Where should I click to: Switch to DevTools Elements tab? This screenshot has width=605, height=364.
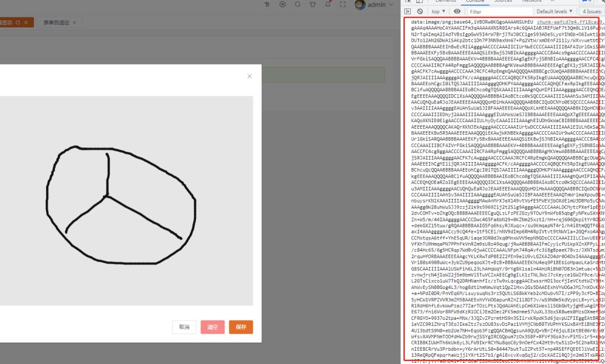pos(446,2)
